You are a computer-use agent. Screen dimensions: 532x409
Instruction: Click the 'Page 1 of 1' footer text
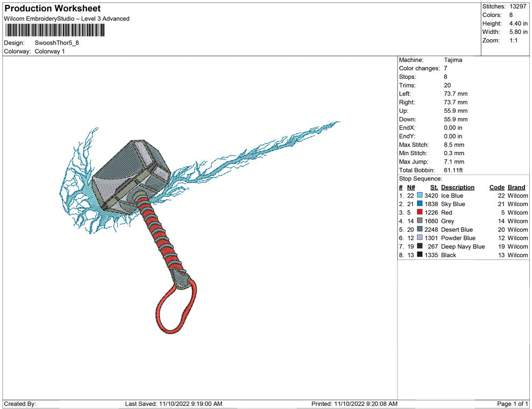(x=512, y=404)
